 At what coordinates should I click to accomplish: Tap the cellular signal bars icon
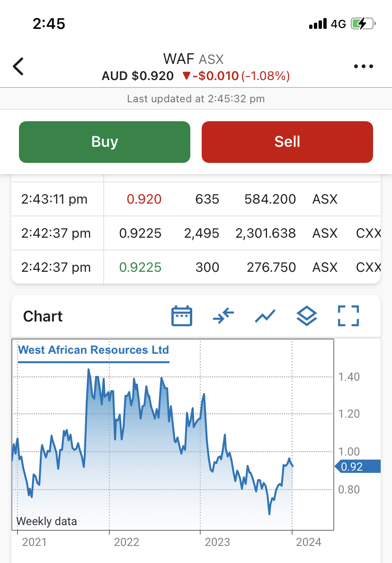coord(318,24)
